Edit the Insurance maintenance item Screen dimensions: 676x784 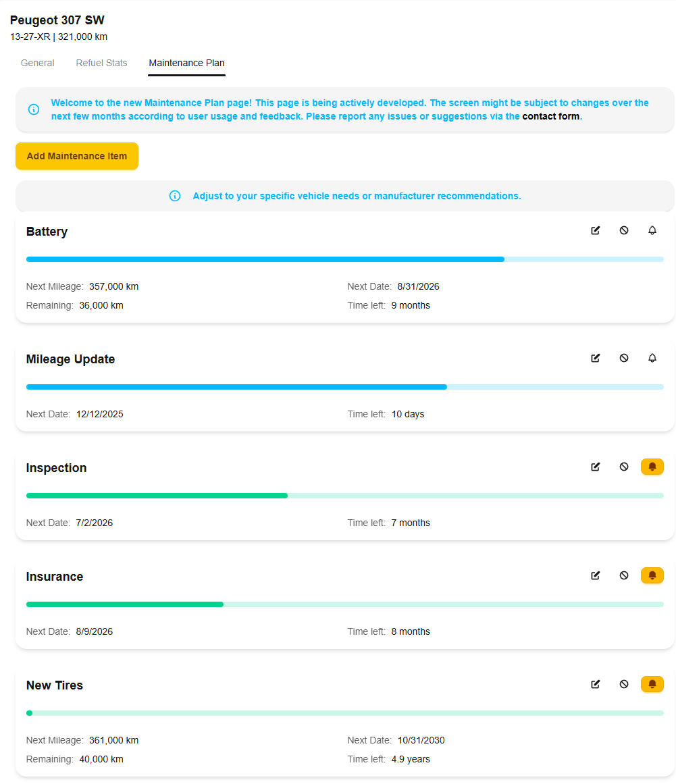tap(595, 575)
